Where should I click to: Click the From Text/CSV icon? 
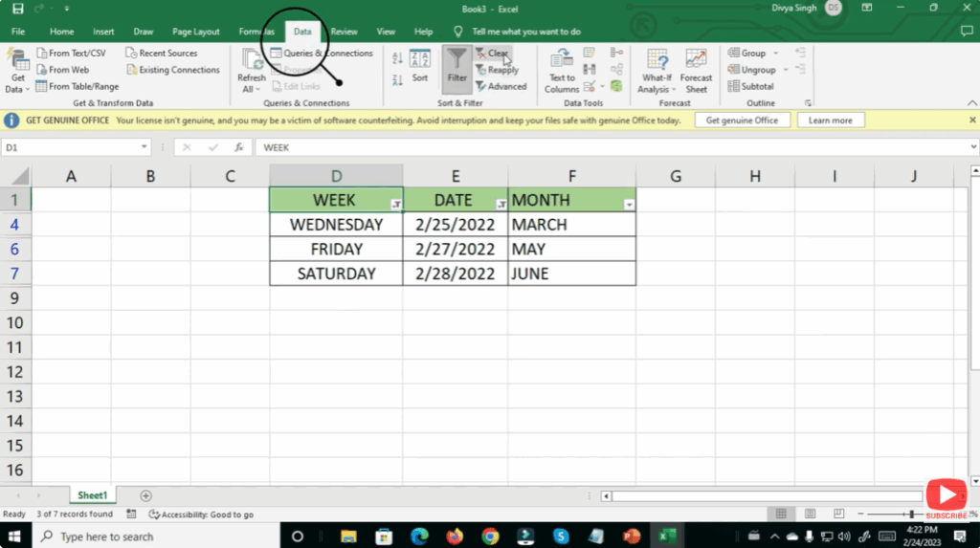click(x=42, y=54)
